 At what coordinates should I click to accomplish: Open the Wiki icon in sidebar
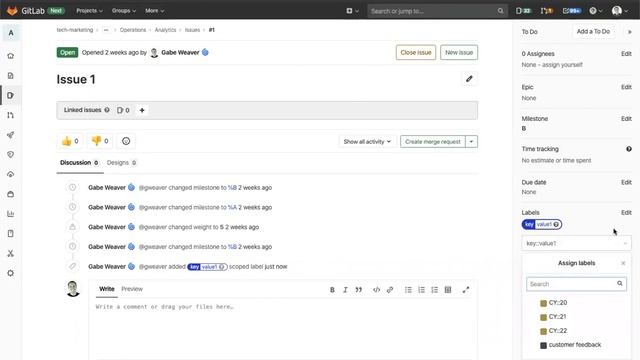(11, 233)
